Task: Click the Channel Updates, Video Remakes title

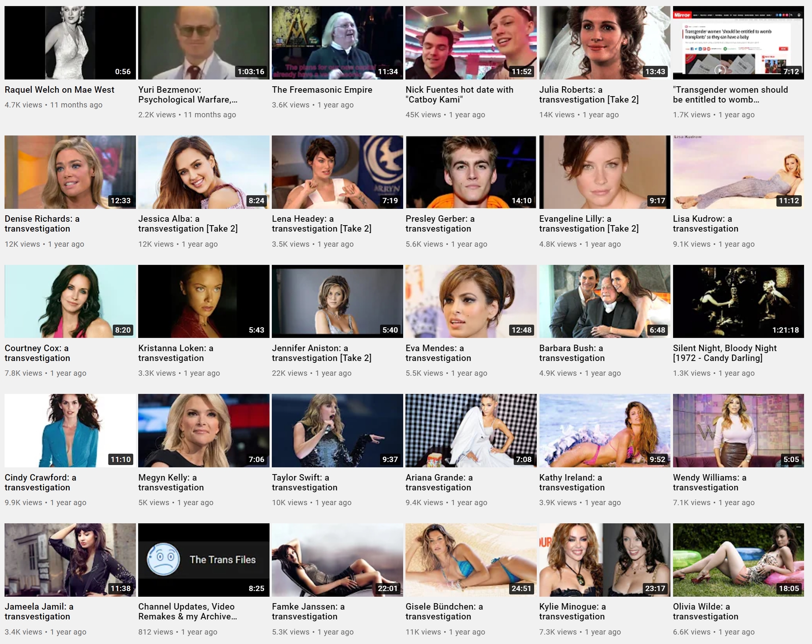Action: (x=188, y=611)
